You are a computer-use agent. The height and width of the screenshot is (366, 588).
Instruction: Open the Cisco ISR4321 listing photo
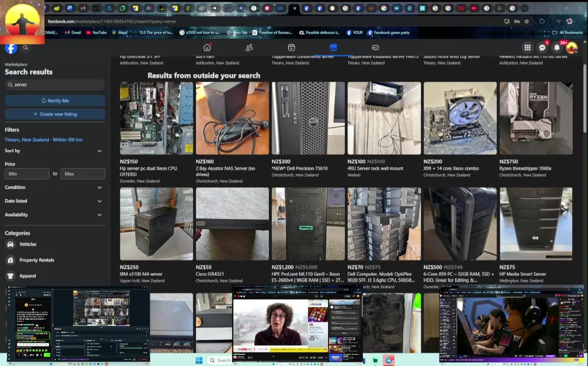coord(232,224)
